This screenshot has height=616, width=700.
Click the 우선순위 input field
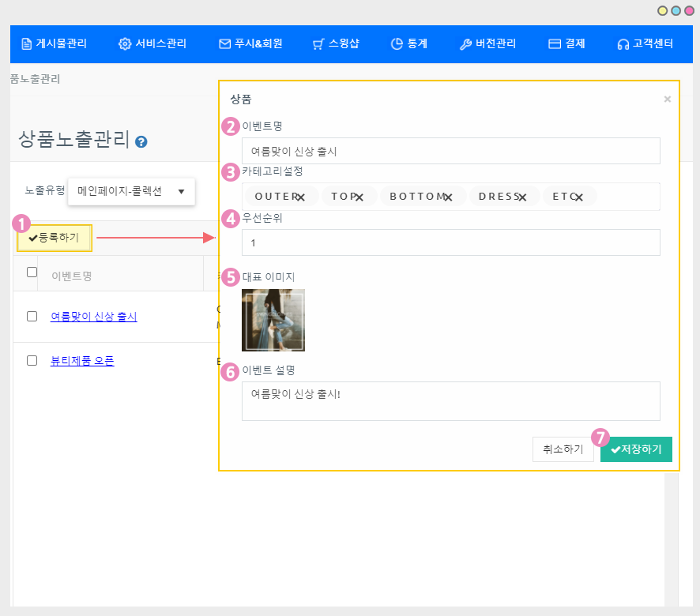click(450, 242)
